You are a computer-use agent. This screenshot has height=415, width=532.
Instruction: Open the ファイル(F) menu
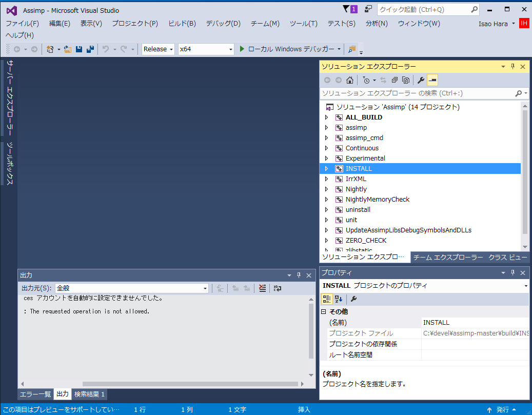23,24
